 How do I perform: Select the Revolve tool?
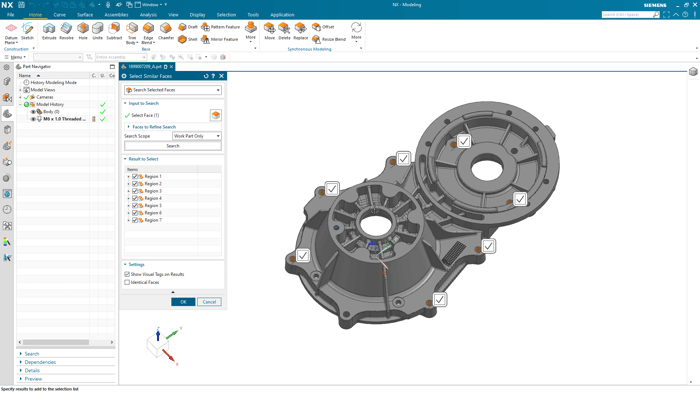click(x=66, y=31)
